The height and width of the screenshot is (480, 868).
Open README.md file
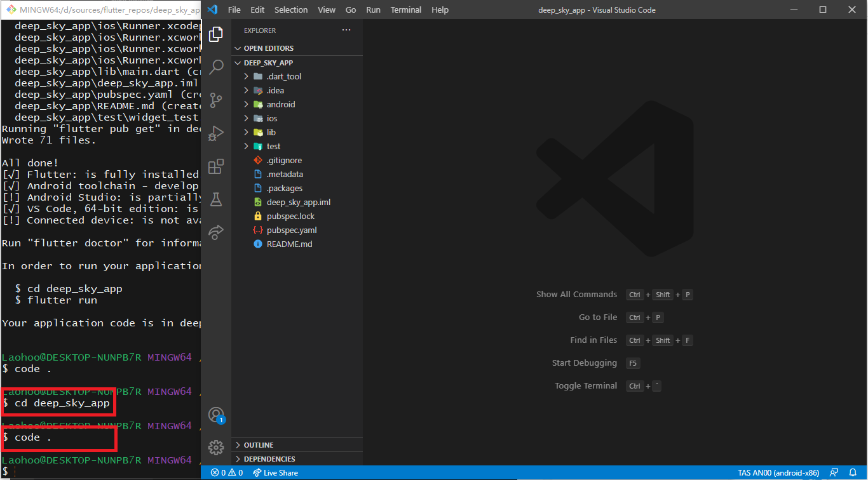tap(297, 244)
